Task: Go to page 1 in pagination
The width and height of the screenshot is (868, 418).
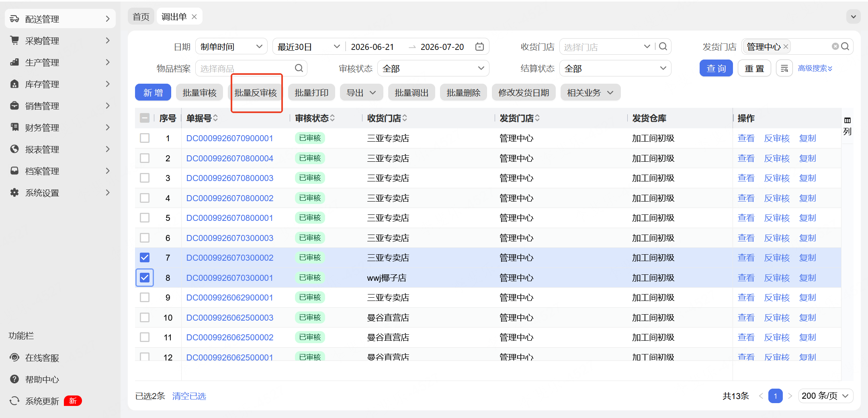Action: pos(775,396)
